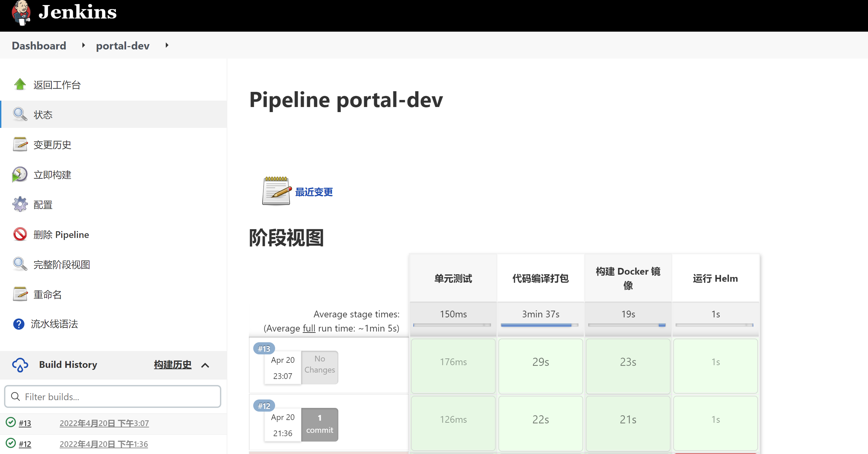This screenshot has width=868, height=454.
Task: Click 删除 Pipeline to delete pipeline
Action: 61,235
